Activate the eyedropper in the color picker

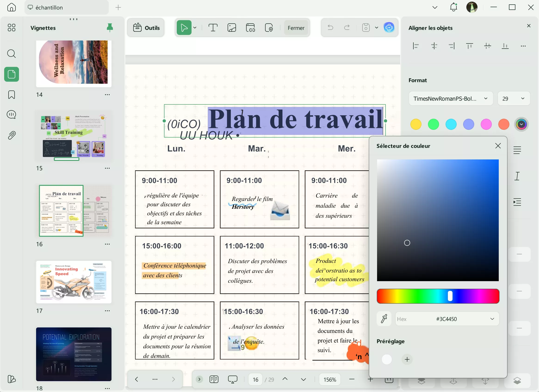tap(384, 319)
